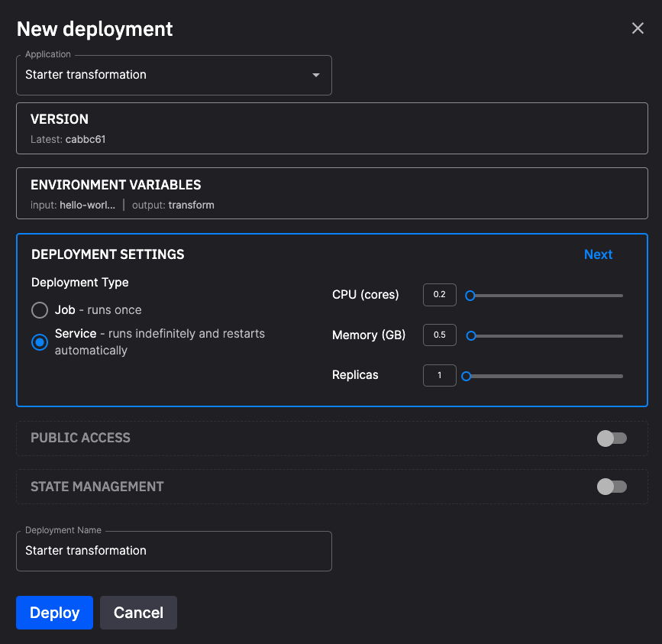This screenshot has width=662, height=644.
Task: Click the Replicas value field
Action: tap(440, 375)
